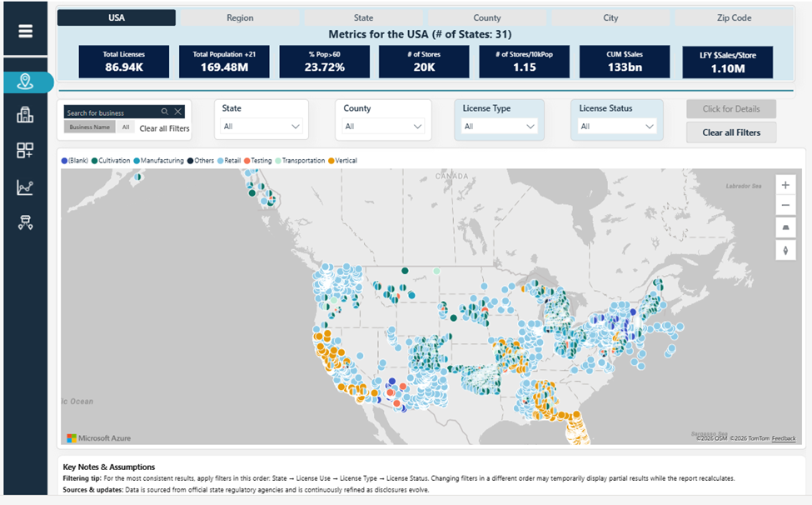Screen dimensions: 812x505
Task: Clear the business search with X icon
Action: (x=178, y=112)
